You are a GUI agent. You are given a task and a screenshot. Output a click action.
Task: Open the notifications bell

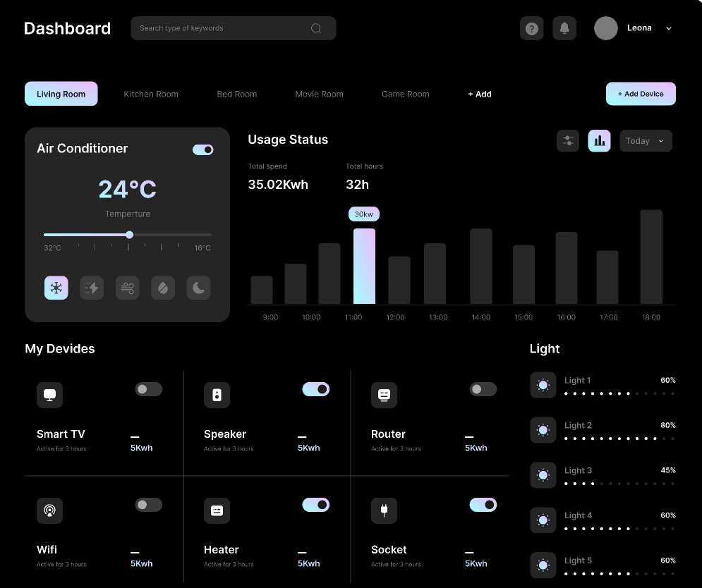pyautogui.click(x=564, y=28)
